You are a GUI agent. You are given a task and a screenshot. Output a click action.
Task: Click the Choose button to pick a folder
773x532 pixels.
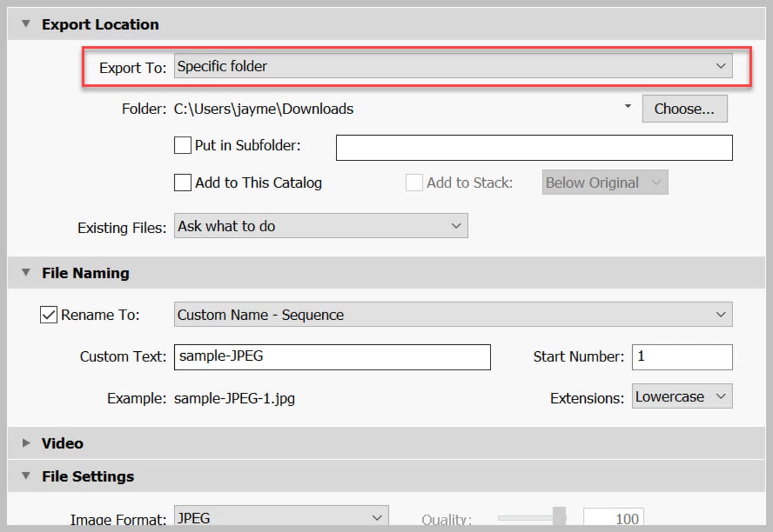tap(684, 108)
